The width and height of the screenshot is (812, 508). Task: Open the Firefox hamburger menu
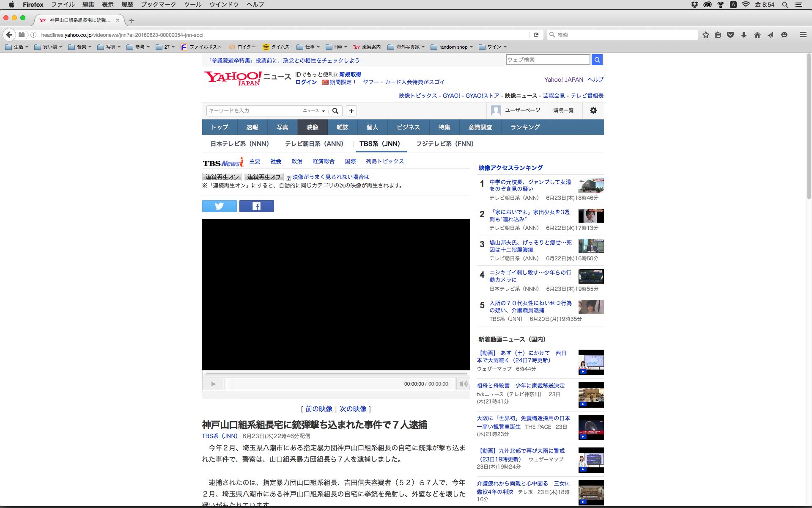(803, 35)
